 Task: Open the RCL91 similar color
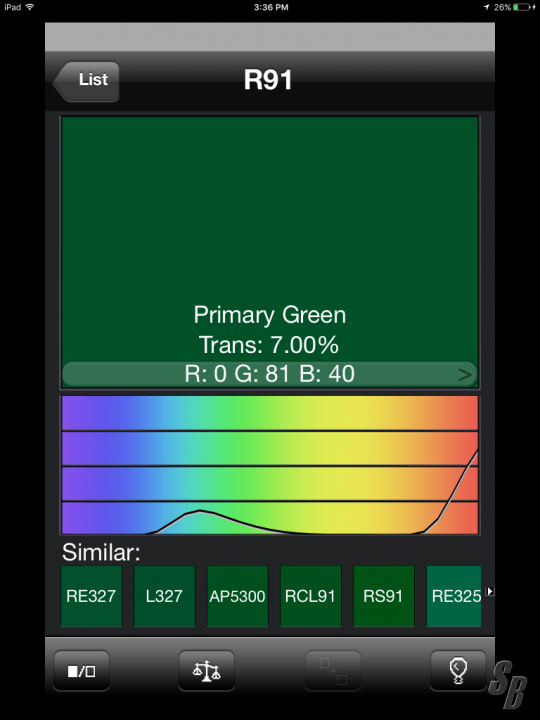tap(310, 596)
